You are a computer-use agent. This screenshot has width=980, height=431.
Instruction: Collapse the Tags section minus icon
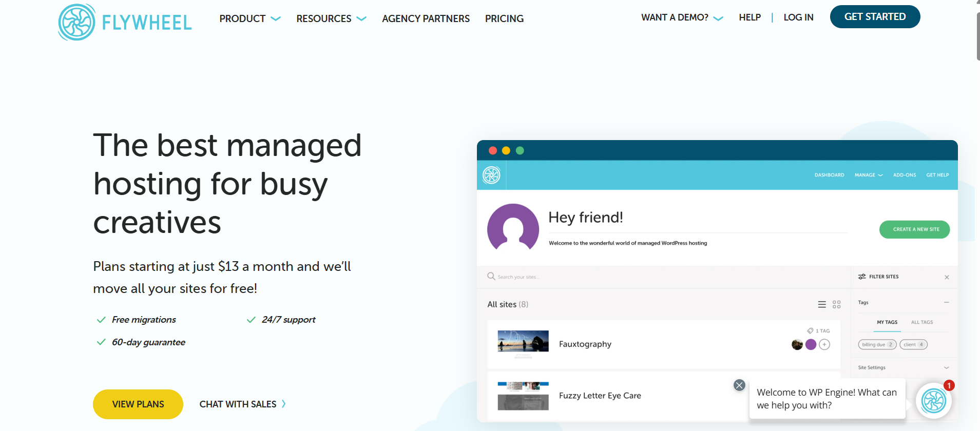(x=946, y=302)
